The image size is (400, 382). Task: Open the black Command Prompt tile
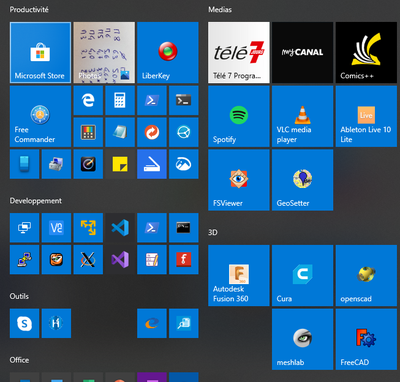pos(184,228)
